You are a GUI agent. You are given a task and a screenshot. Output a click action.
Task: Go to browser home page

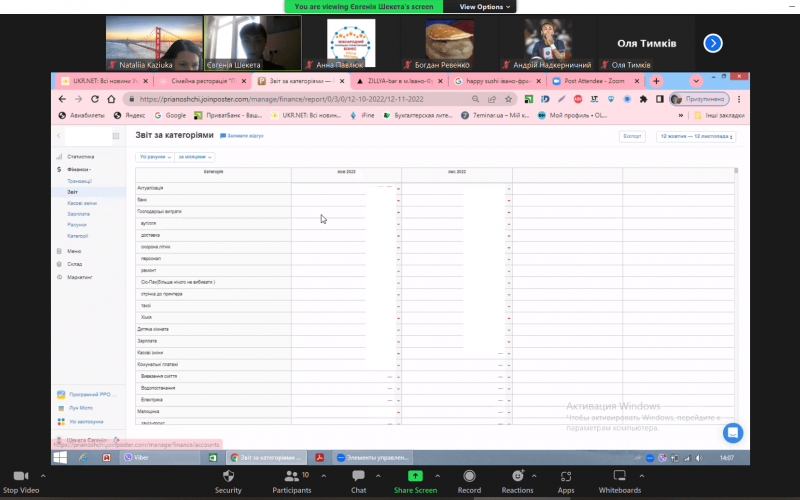click(111, 99)
